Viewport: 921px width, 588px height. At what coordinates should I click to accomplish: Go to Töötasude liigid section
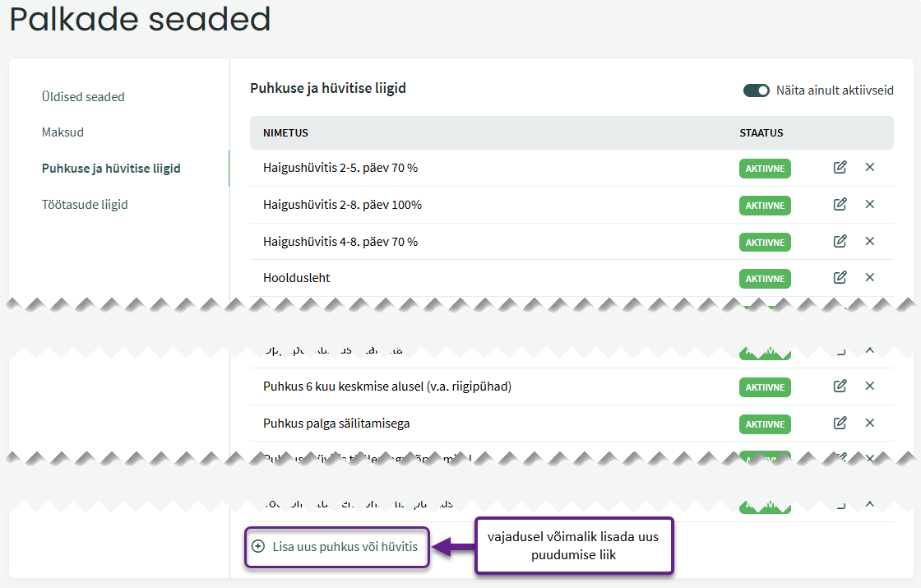point(85,205)
